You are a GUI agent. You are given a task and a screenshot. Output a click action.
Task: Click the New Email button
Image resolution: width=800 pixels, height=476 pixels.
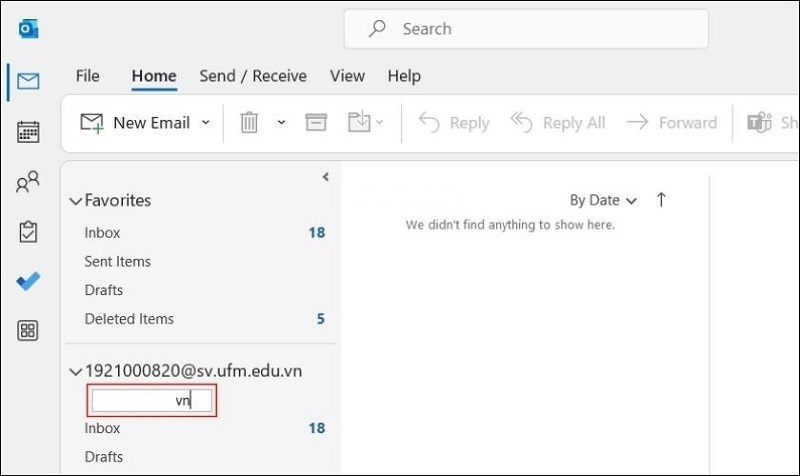point(138,122)
